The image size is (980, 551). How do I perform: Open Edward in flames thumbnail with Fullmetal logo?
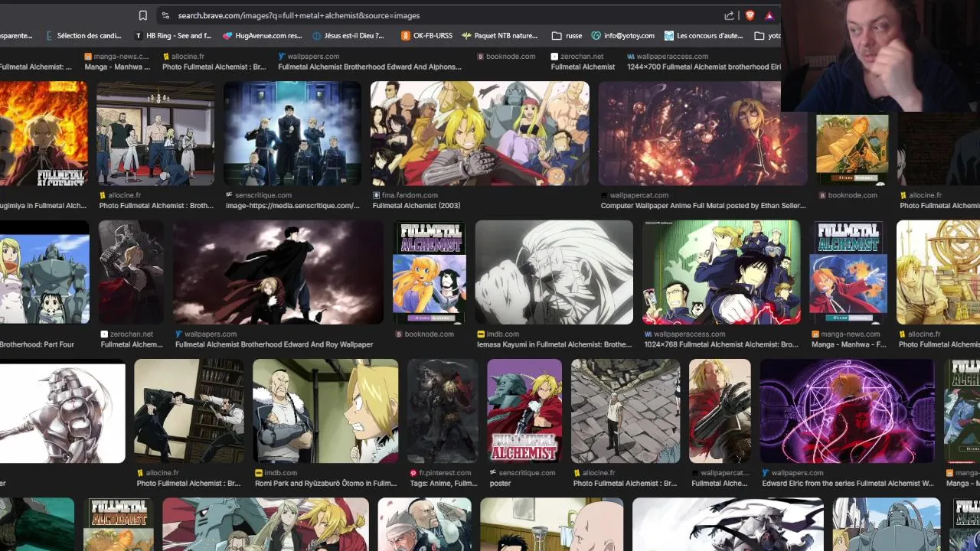(x=44, y=133)
